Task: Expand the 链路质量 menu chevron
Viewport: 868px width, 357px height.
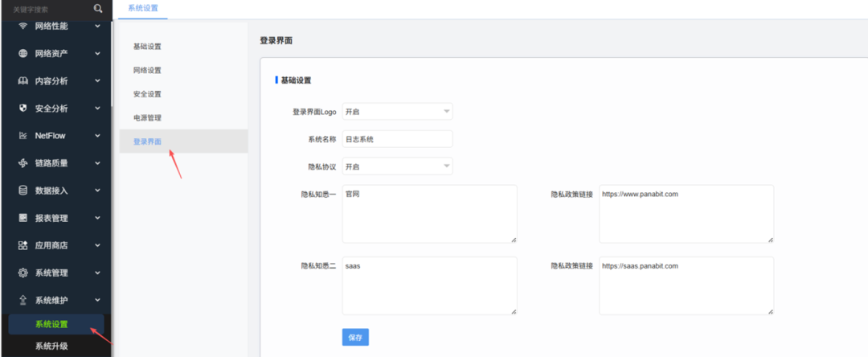Action: point(97,162)
